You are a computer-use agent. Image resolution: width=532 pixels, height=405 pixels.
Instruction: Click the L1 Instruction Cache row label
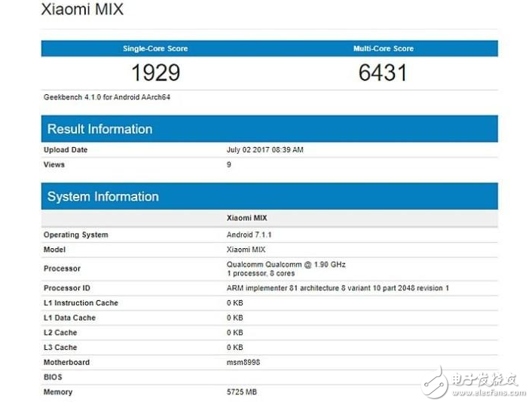coord(81,303)
